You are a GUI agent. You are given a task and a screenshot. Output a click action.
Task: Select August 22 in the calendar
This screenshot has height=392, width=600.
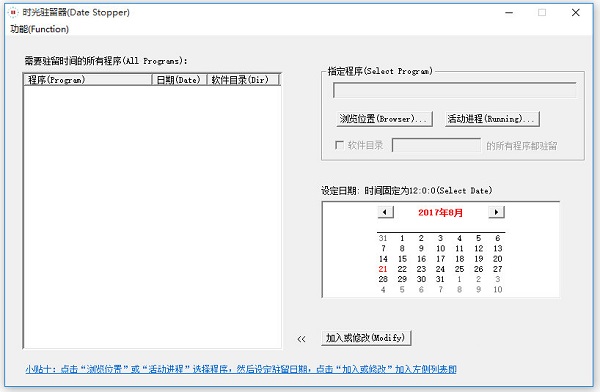pyautogui.click(x=402, y=269)
